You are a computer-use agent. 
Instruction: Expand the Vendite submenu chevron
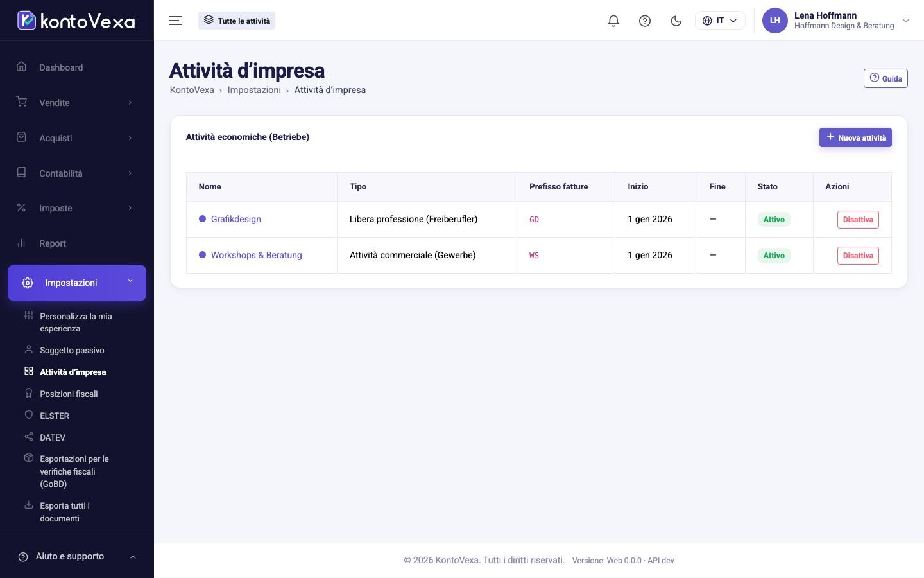(x=130, y=103)
